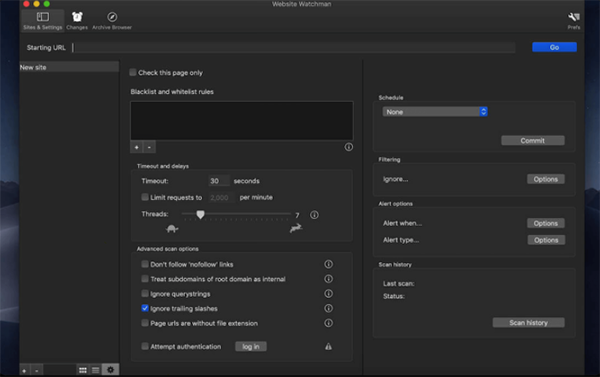Remove site with sidebar minus

[37, 370]
